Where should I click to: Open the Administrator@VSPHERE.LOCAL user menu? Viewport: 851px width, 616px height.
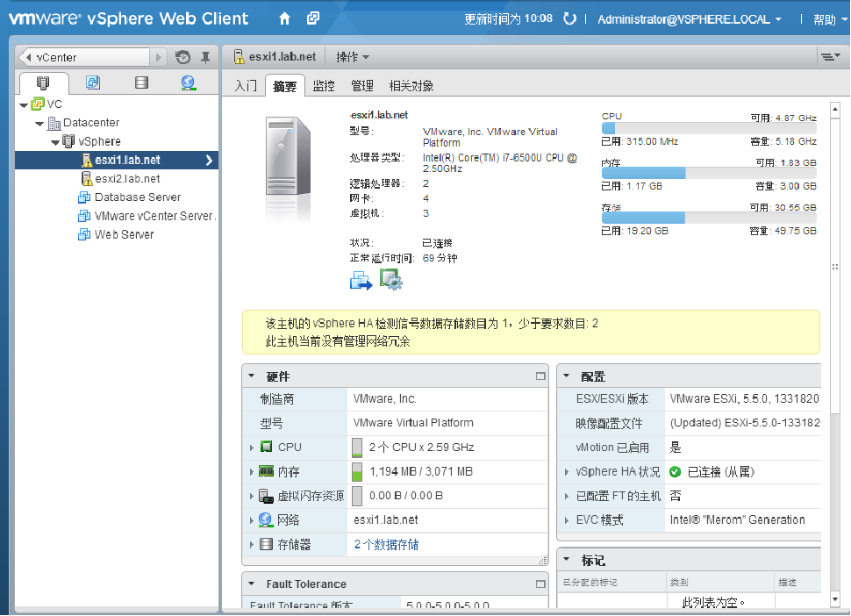click(690, 19)
